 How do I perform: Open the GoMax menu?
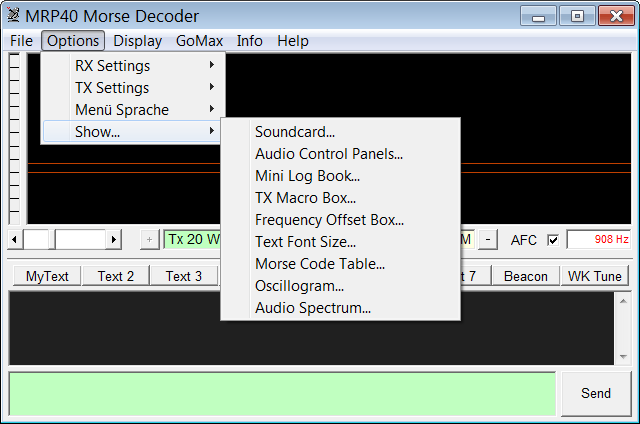[199, 41]
